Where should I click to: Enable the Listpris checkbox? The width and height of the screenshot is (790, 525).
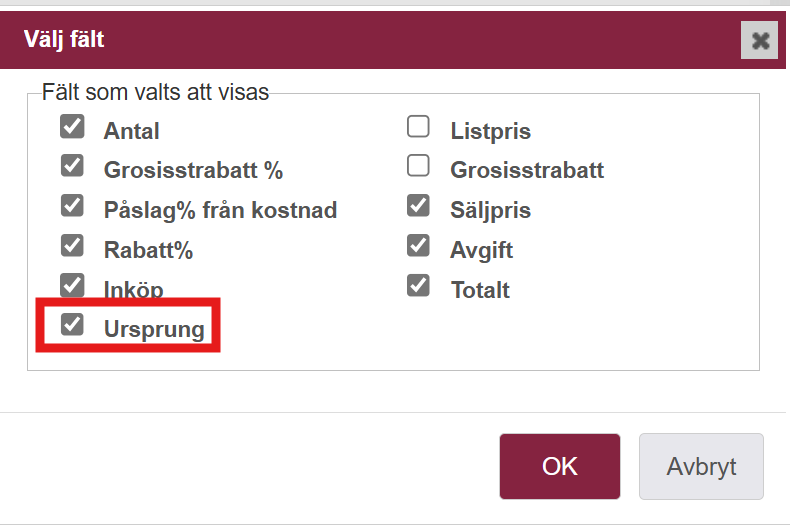click(x=418, y=126)
